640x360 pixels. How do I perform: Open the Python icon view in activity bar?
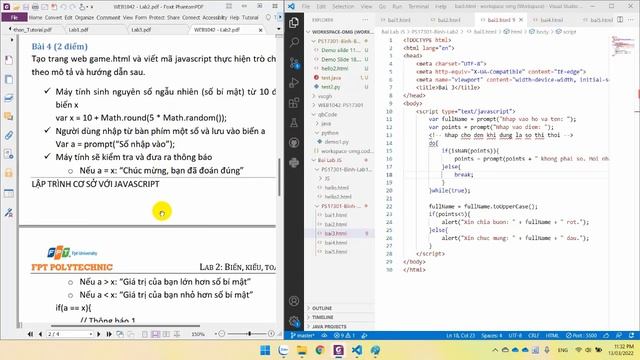[294, 162]
